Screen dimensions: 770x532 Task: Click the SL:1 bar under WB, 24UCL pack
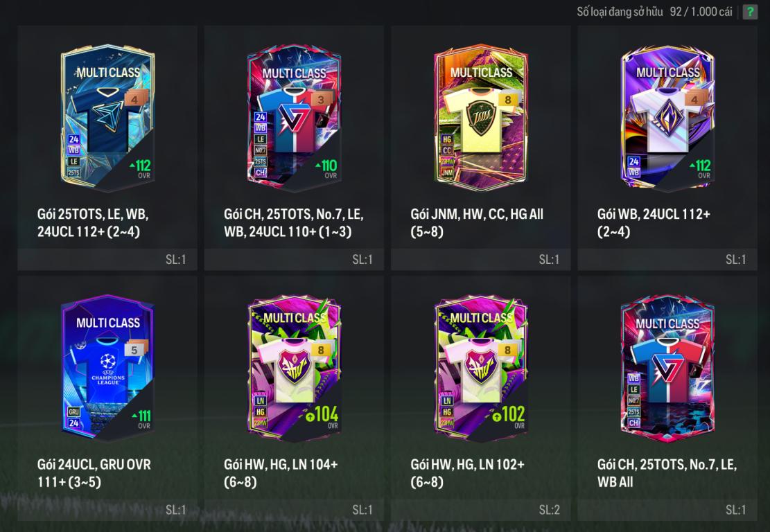tap(667, 259)
